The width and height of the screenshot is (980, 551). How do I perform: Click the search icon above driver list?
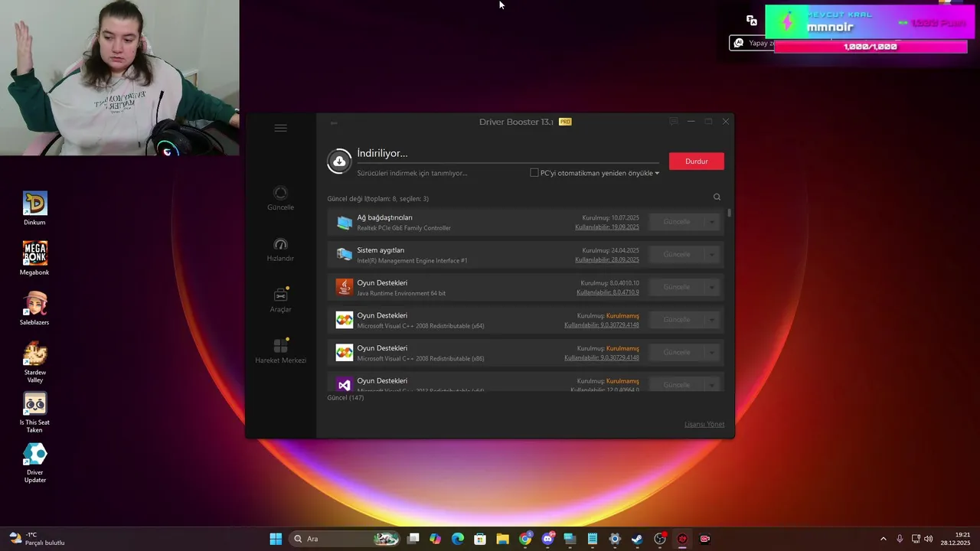click(x=717, y=197)
